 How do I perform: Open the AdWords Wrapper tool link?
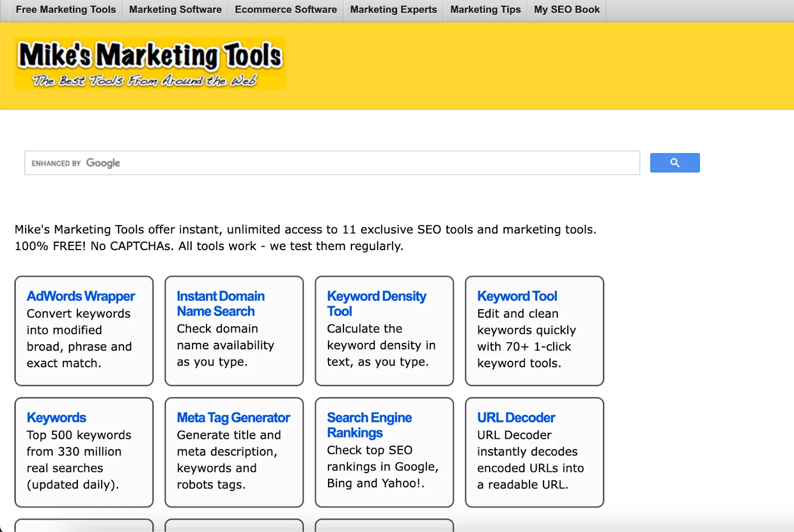point(81,296)
